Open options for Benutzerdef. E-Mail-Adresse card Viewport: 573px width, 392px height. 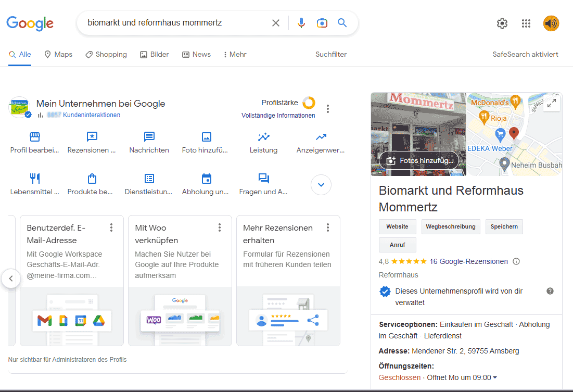point(111,227)
